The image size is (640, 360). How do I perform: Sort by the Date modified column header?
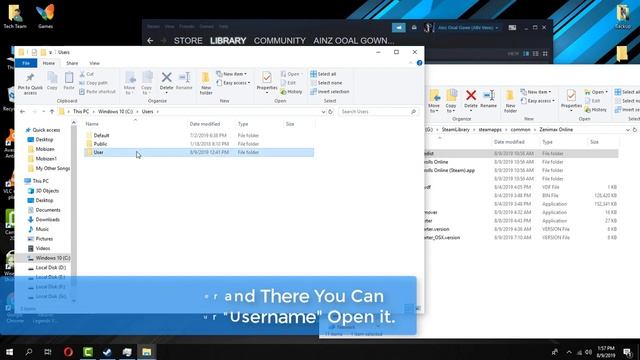(205, 124)
